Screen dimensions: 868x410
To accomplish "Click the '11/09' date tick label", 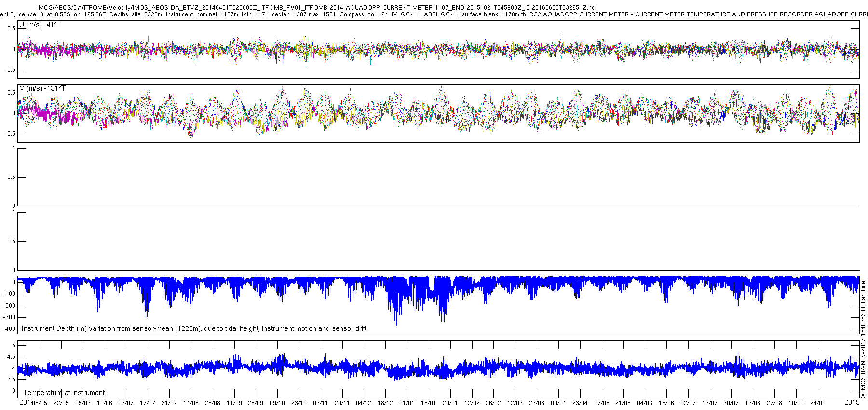I will [234, 403].
